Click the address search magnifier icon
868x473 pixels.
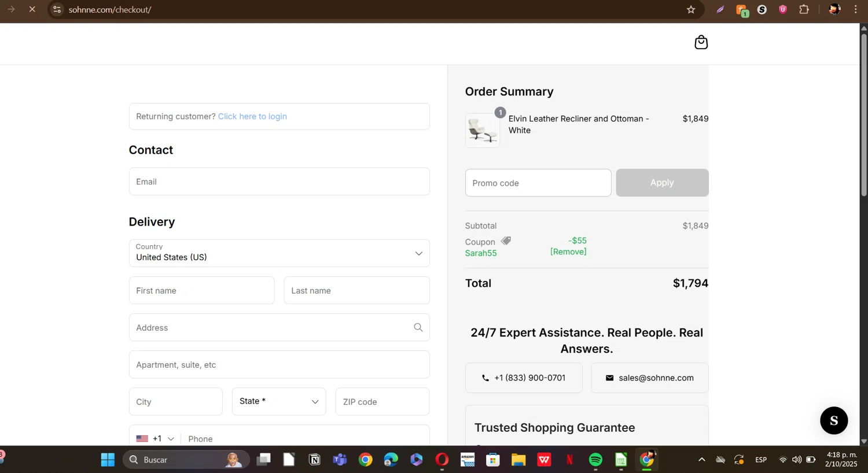click(418, 328)
